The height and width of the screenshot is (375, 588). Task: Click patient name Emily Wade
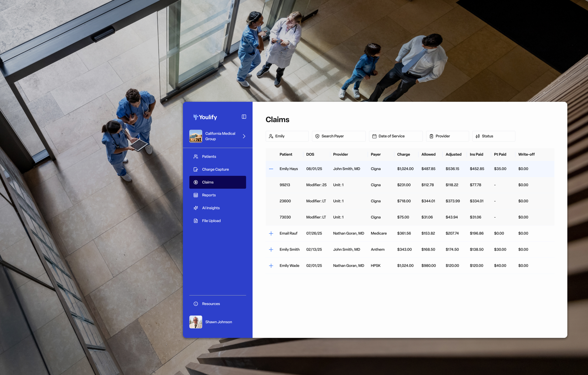289,266
